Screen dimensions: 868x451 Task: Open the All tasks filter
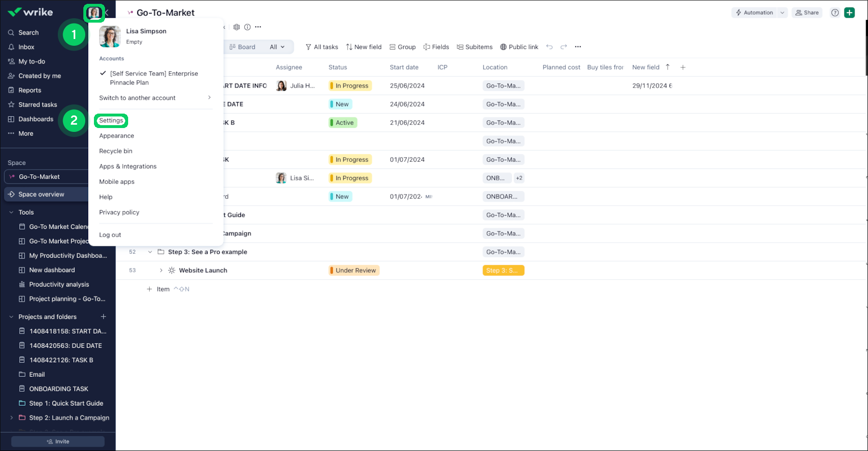pyautogui.click(x=322, y=47)
